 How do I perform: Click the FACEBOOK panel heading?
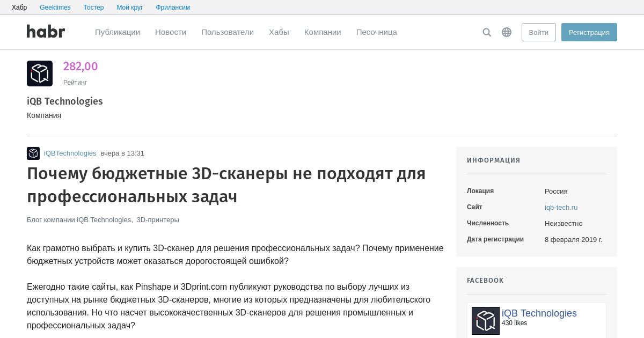486,281
